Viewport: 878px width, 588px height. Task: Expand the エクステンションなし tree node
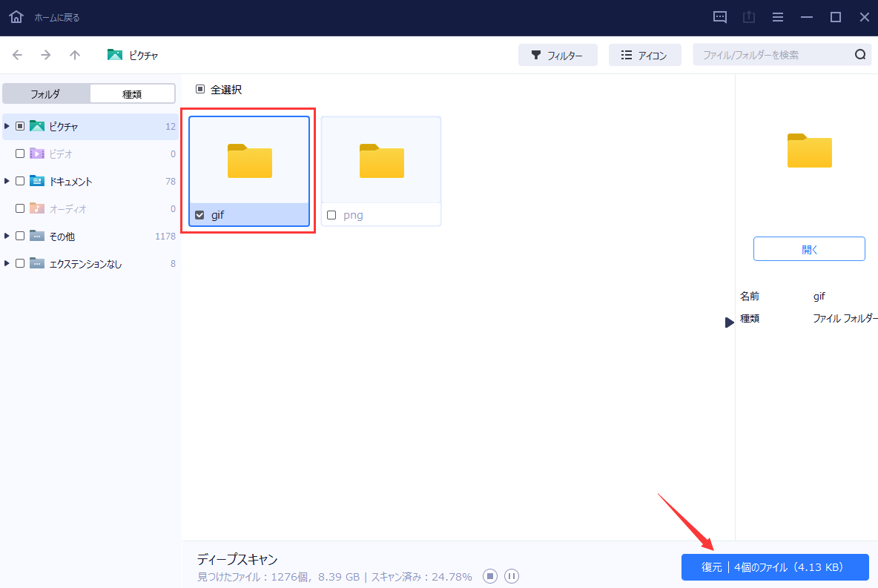point(7,263)
